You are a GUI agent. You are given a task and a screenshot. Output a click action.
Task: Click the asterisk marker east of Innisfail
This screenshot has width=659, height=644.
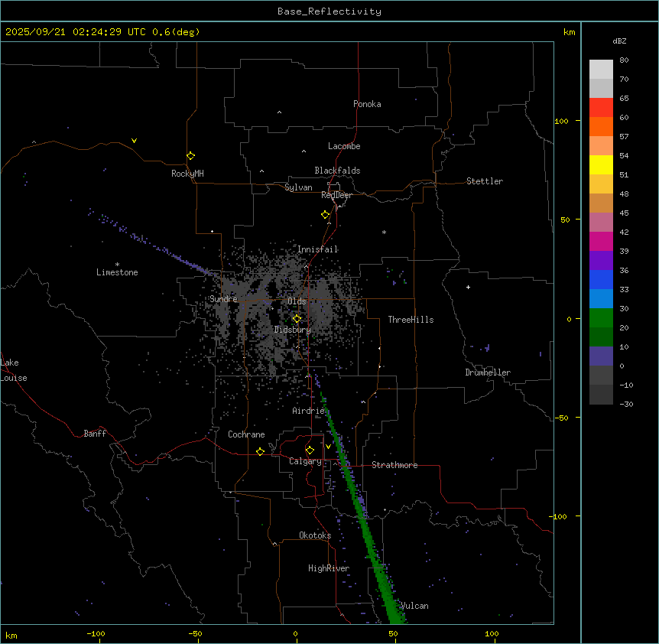point(385,233)
